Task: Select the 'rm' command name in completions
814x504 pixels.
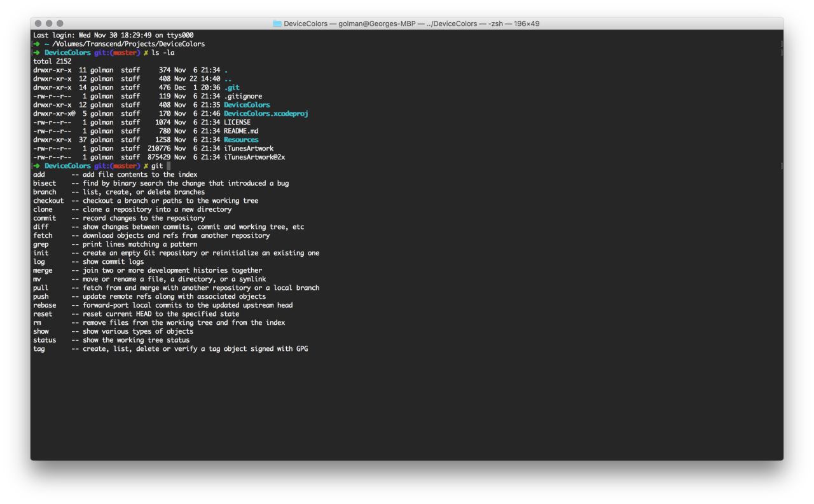Action: click(x=37, y=323)
